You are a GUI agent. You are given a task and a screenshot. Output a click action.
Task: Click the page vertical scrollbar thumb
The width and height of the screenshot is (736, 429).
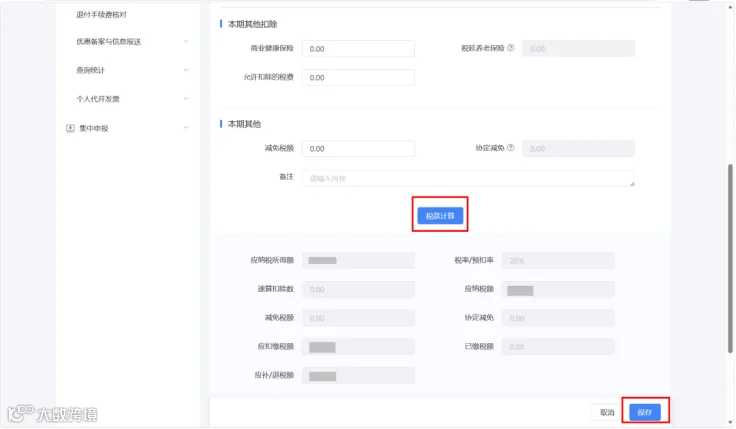coord(730,258)
